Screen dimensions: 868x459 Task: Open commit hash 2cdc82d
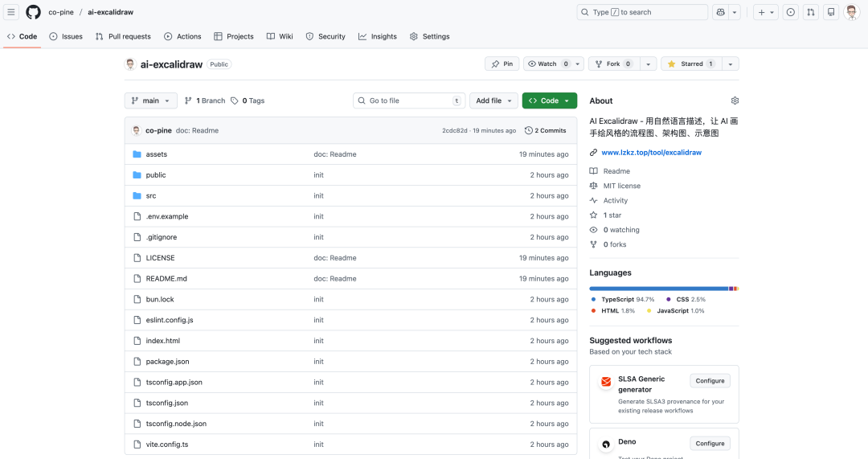[x=454, y=131]
